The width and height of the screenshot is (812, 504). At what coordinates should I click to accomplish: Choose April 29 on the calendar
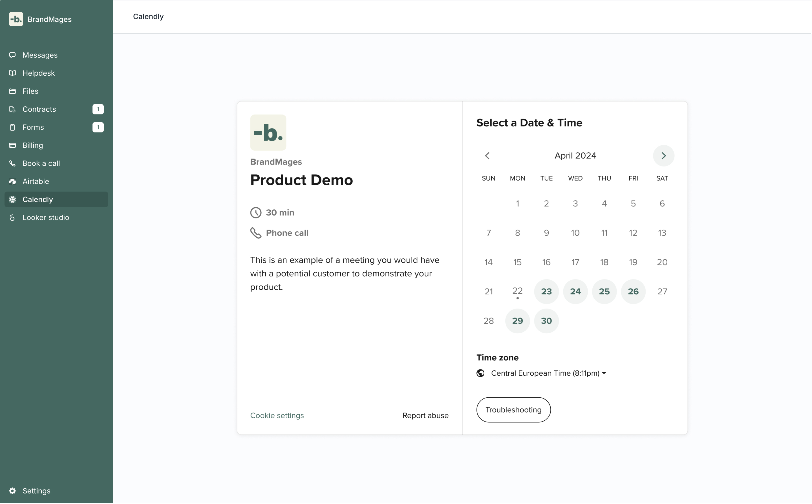coord(517,321)
